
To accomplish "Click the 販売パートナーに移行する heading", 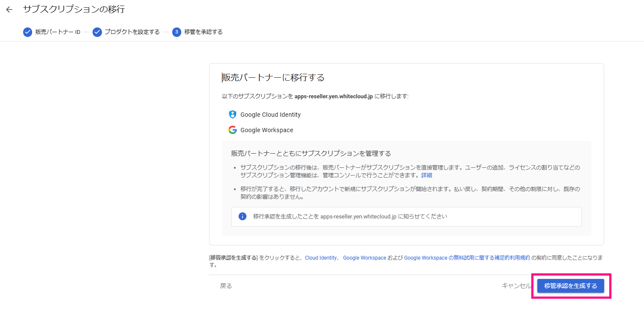I will click(273, 78).
